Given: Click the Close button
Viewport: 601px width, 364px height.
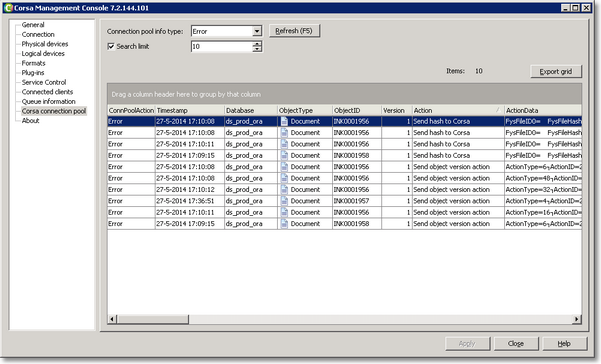Looking at the screenshot, I should 516,344.
